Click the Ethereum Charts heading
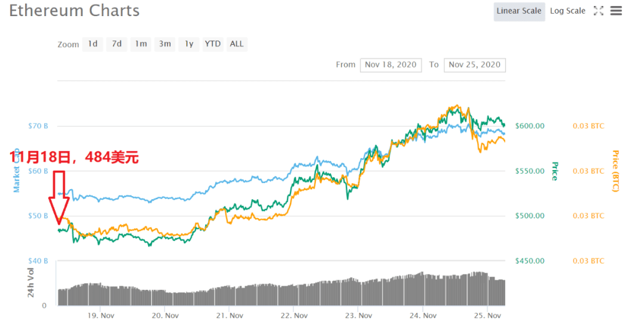Image resolution: width=644 pixels, height=328 pixels. pyautogui.click(x=75, y=11)
